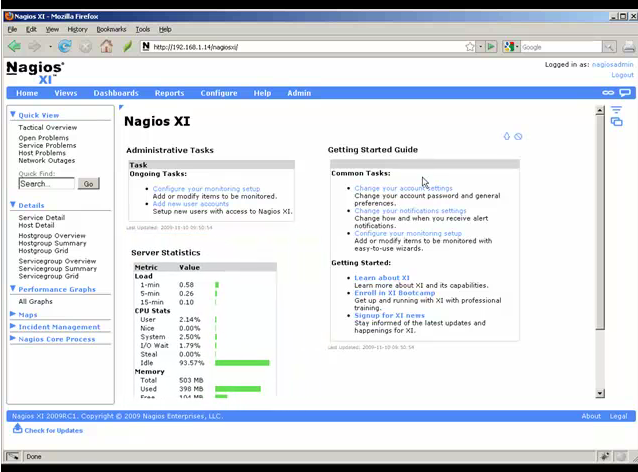Open the Firefox History menu
The width and height of the screenshot is (638, 472).
tap(77, 29)
